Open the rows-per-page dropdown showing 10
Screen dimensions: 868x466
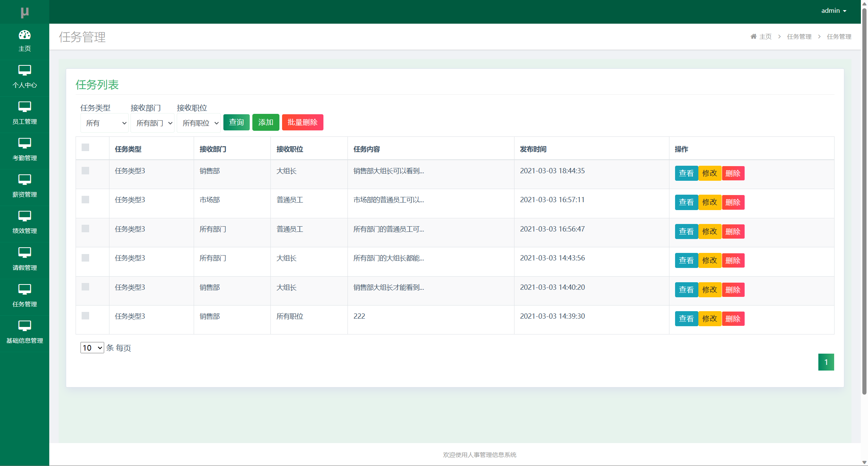point(92,348)
